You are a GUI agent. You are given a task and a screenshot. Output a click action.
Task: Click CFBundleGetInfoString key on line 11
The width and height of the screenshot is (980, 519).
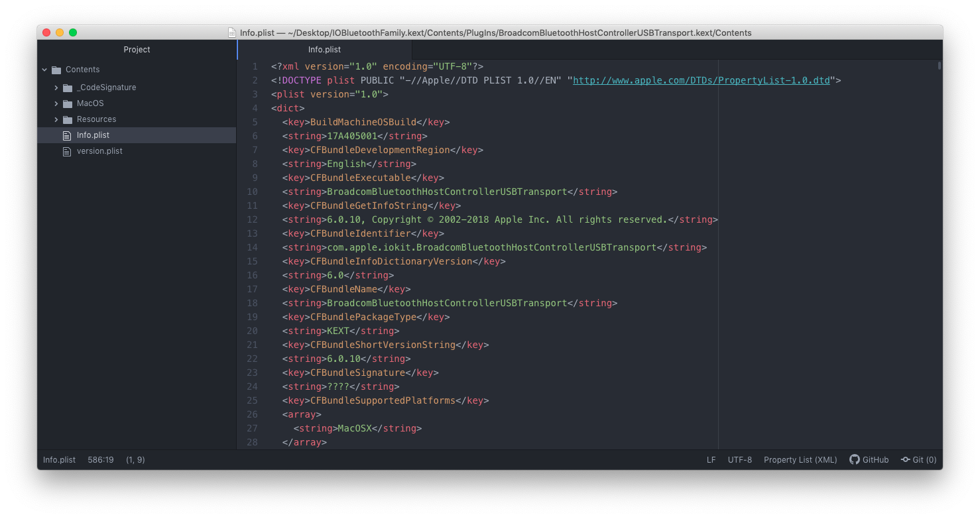click(369, 205)
